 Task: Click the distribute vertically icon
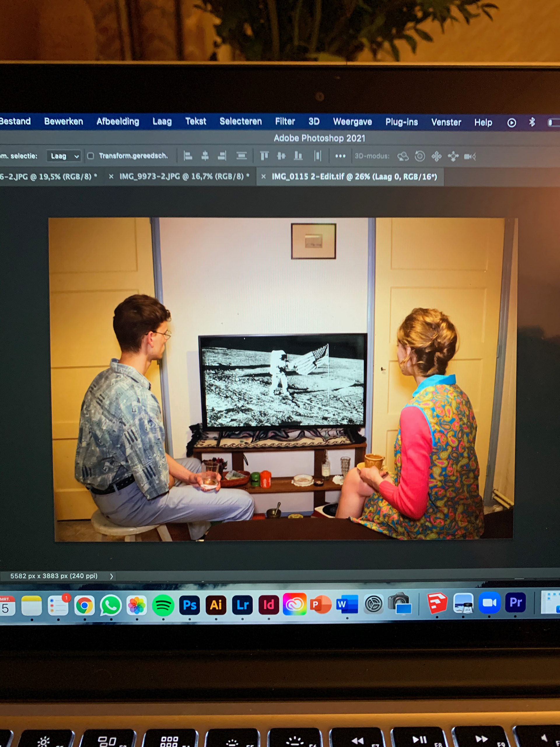[242, 156]
